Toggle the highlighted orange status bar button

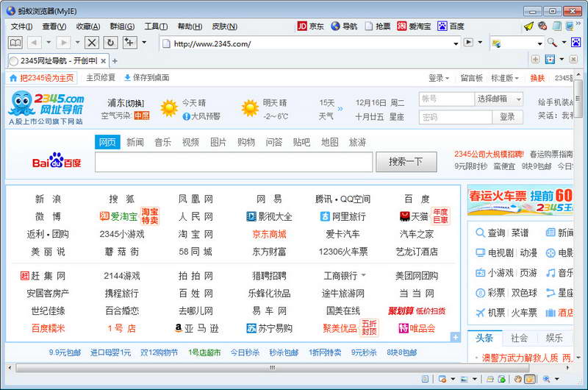point(529,379)
